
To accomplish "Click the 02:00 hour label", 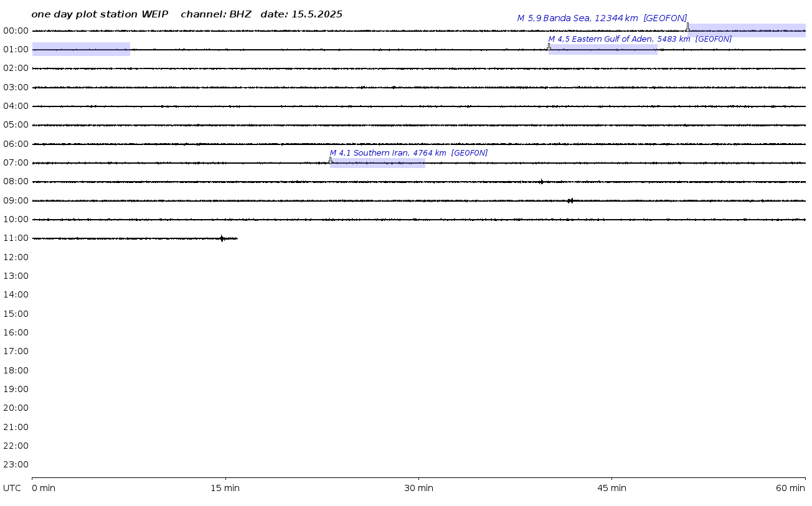I will tap(16, 68).
